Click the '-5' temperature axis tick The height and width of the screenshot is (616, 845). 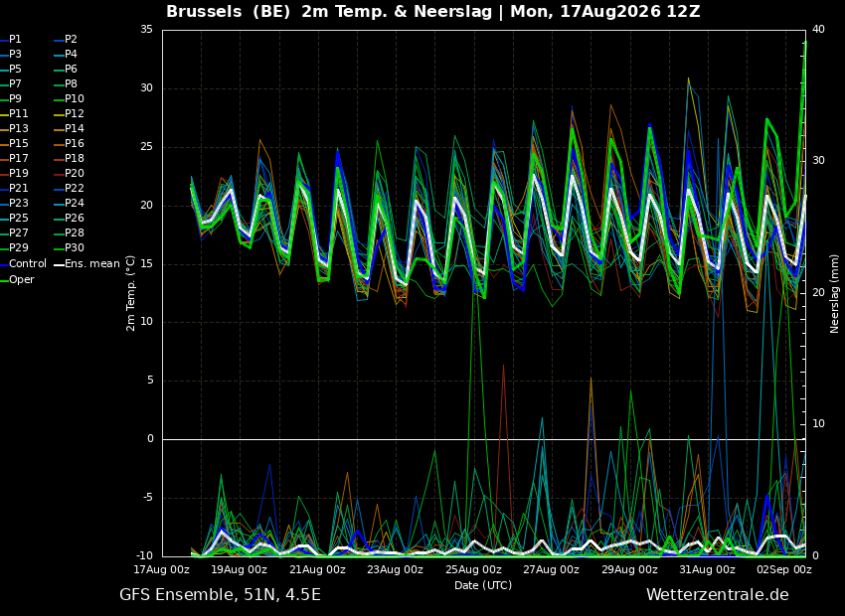[x=148, y=497]
